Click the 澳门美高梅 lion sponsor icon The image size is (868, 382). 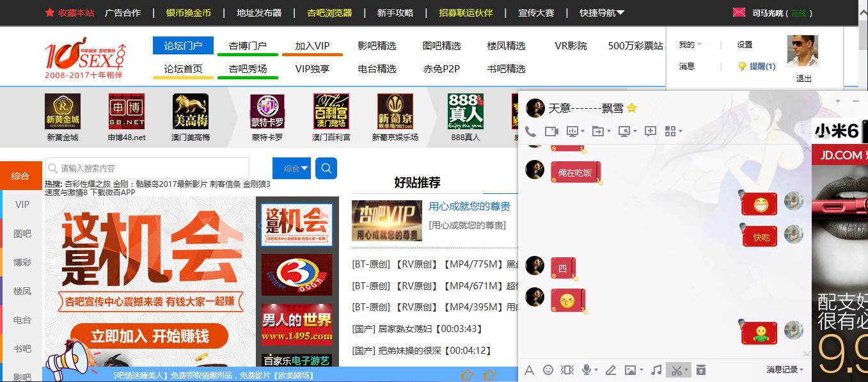191,111
